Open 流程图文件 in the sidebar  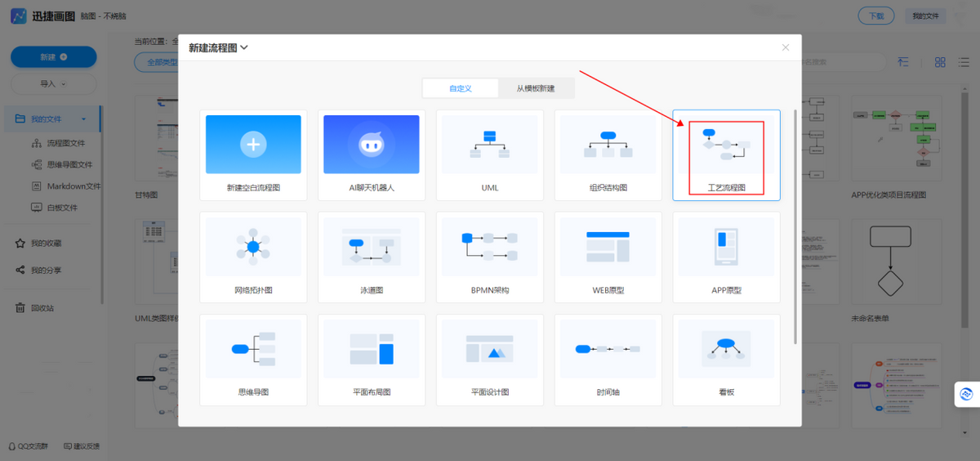coord(66,143)
